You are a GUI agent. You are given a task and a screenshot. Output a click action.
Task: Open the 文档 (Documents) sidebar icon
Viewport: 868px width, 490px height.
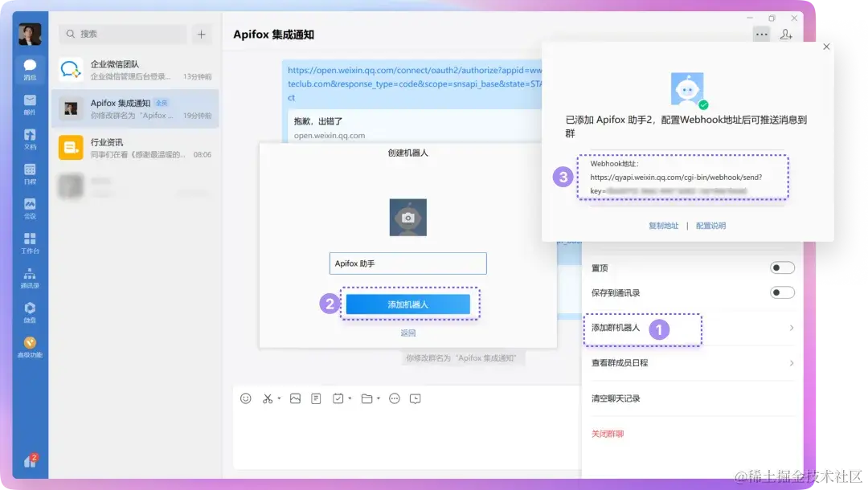pos(30,139)
